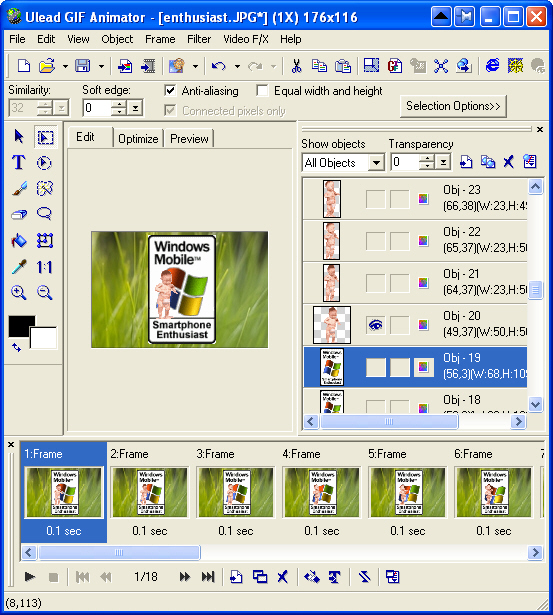Image resolution: width=553 pixels, height=615 pixels.
Task: Increase the Transparency spinner value
Action: (427, 158)
